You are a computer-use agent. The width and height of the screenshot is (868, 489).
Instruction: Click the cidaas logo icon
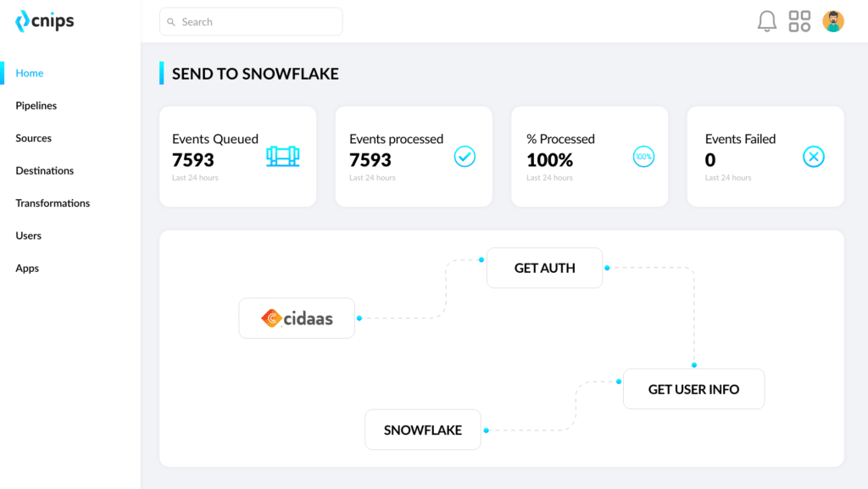coord(271,319)
